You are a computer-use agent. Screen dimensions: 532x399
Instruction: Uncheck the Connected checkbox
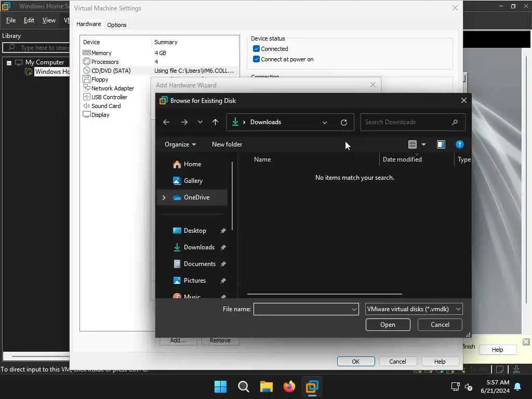point(256,49)
